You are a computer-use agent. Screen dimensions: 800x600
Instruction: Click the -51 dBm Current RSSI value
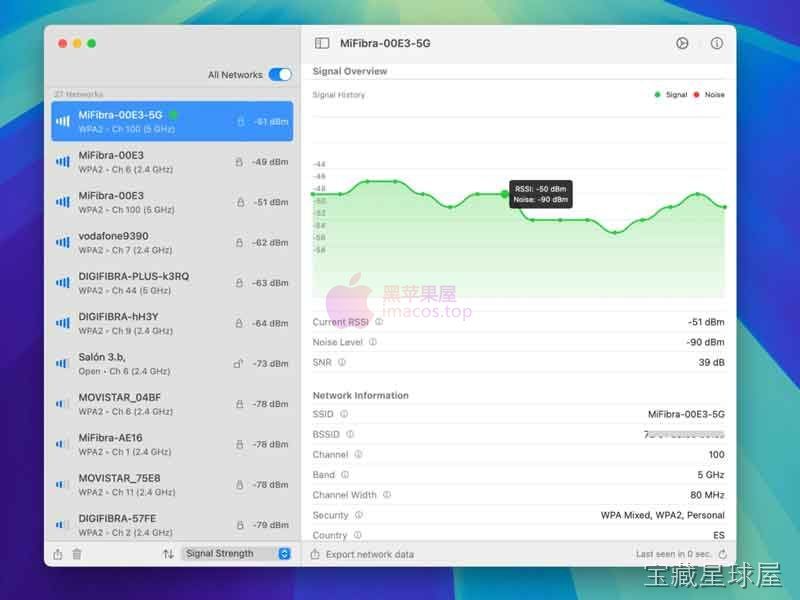[706, 322]
